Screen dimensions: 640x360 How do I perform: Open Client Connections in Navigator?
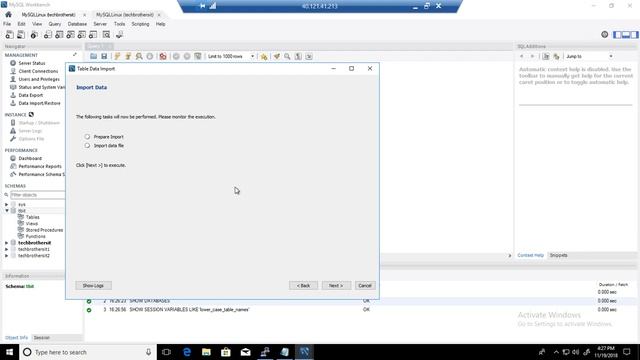[x=38, y=71]
